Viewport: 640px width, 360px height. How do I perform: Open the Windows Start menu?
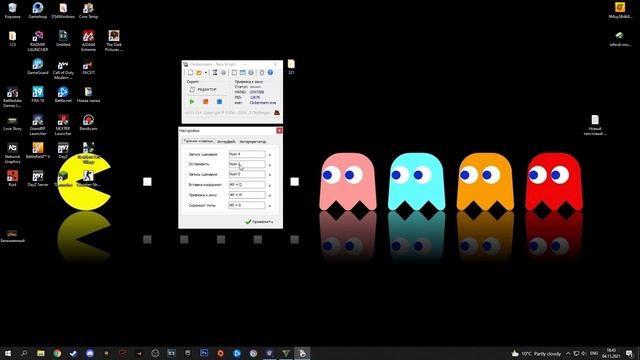(8, 353)
